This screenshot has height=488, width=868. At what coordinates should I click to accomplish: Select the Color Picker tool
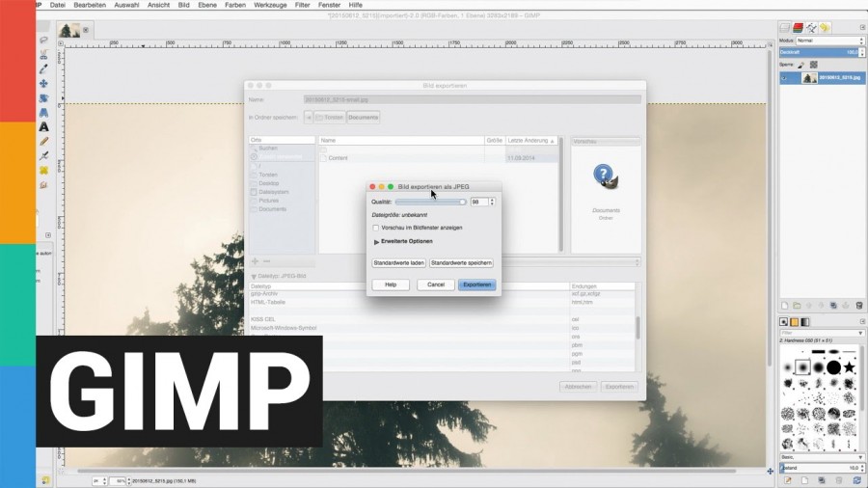tap(43, 69)
